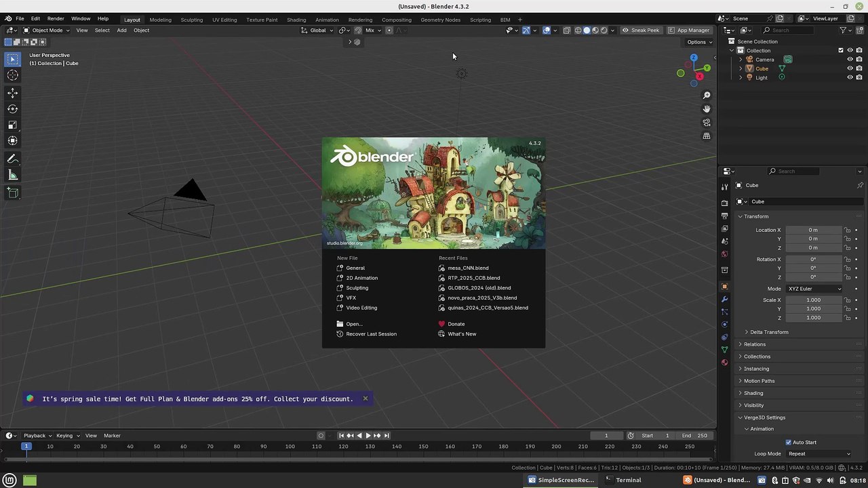This screenshot has width=868, height=488.
Task: Uncheck the Auto Start checkbox
Action: tap(789, 443)
